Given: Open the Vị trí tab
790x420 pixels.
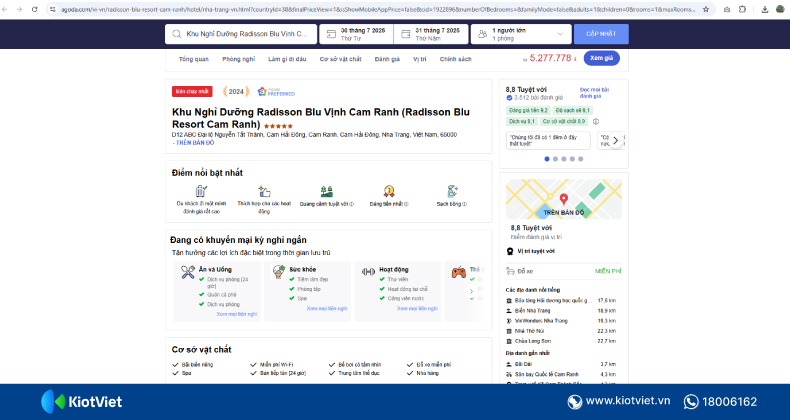Looking at the screenshot, I should coord(420,59).
